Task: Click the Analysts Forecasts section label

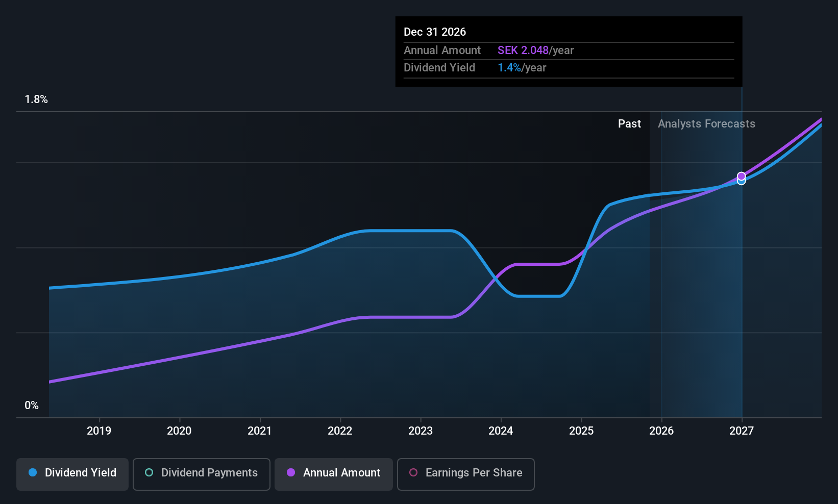Action: pyautogui.click(x=706, y=124)
